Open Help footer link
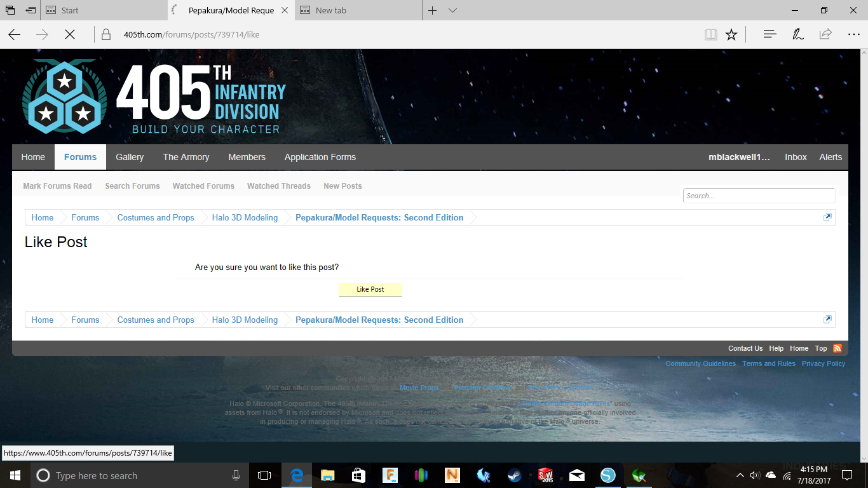 [776, 348]
